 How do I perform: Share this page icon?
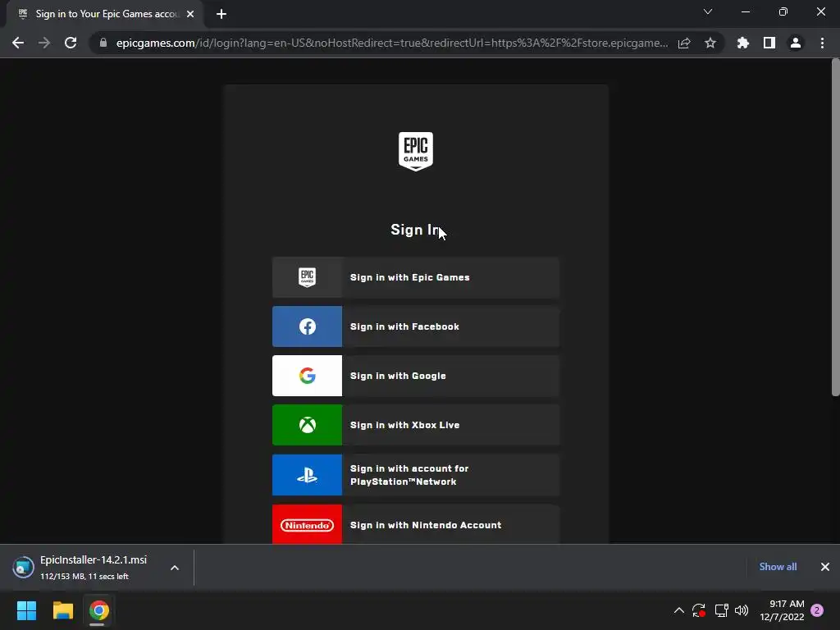click(x=684, y=43)
